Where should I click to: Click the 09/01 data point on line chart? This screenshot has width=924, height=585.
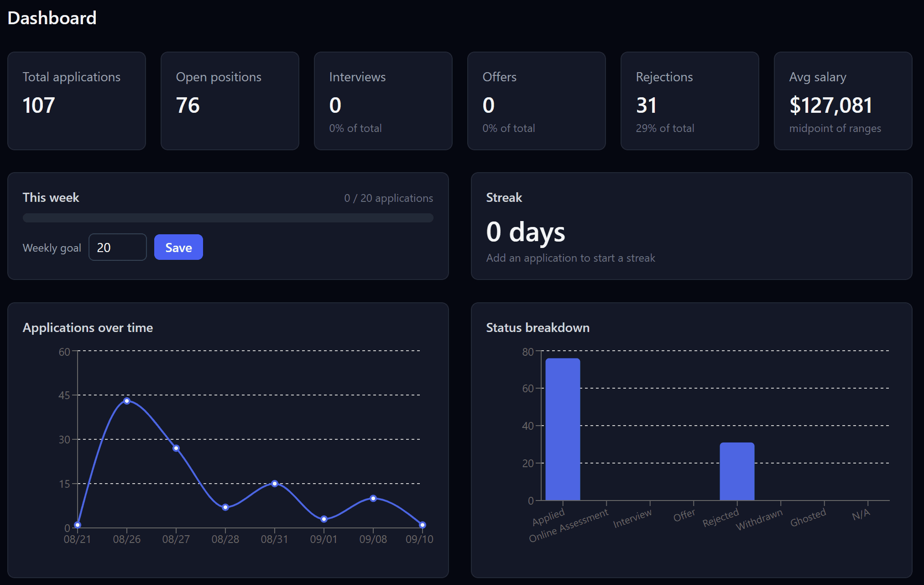click(x=324, y=519)
